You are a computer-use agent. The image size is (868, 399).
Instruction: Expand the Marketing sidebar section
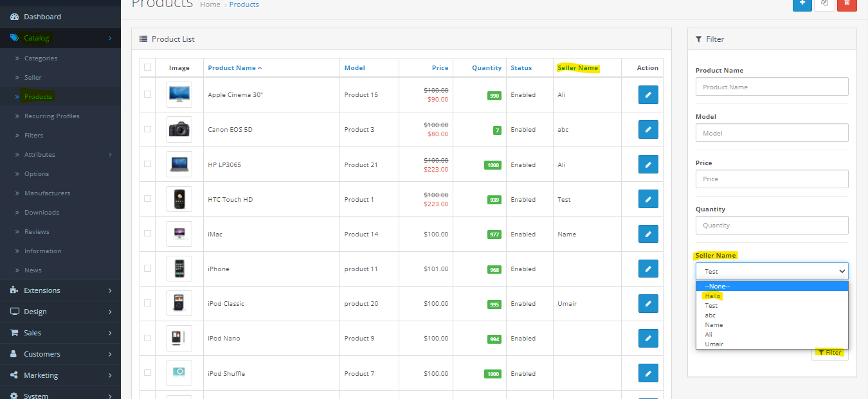(60, 375)
